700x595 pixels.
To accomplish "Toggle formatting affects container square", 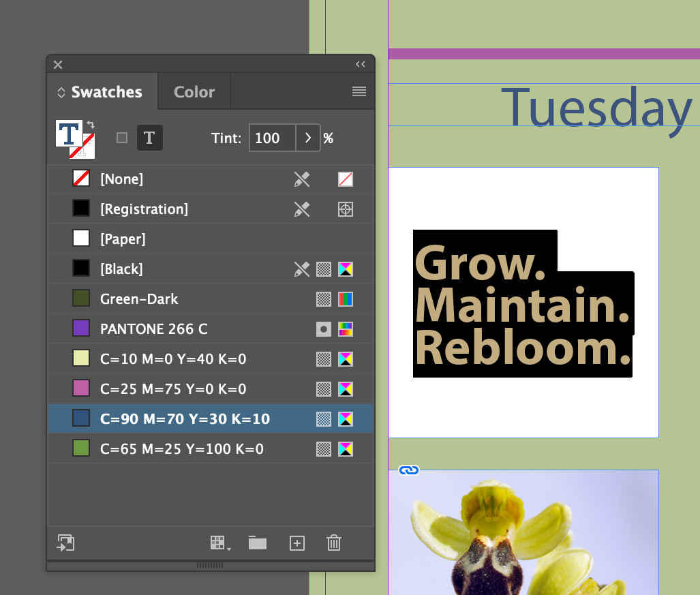I will click(x=122, y=138).
